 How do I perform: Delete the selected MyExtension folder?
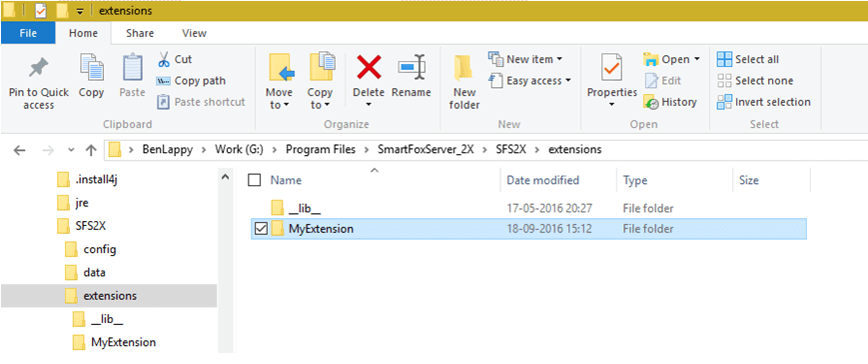369,76
